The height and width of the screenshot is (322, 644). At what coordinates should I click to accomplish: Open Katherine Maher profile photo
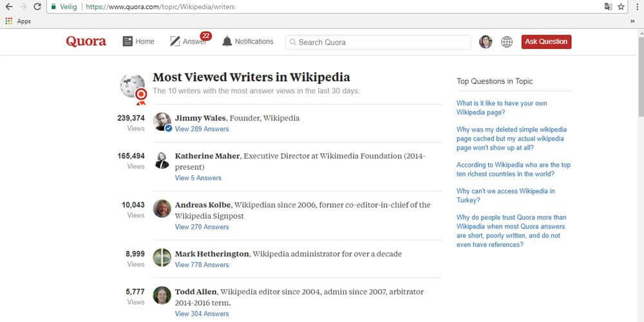162,160
